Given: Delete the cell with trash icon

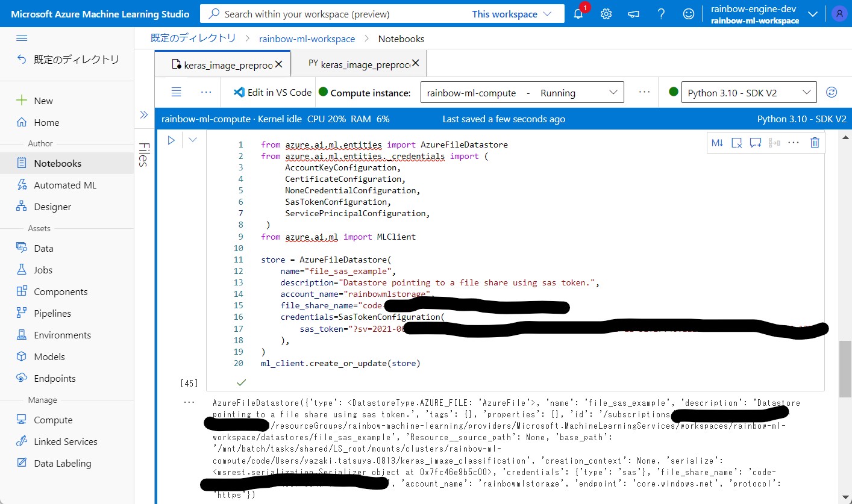Looking at the screenshot, I should pos(815,143).
